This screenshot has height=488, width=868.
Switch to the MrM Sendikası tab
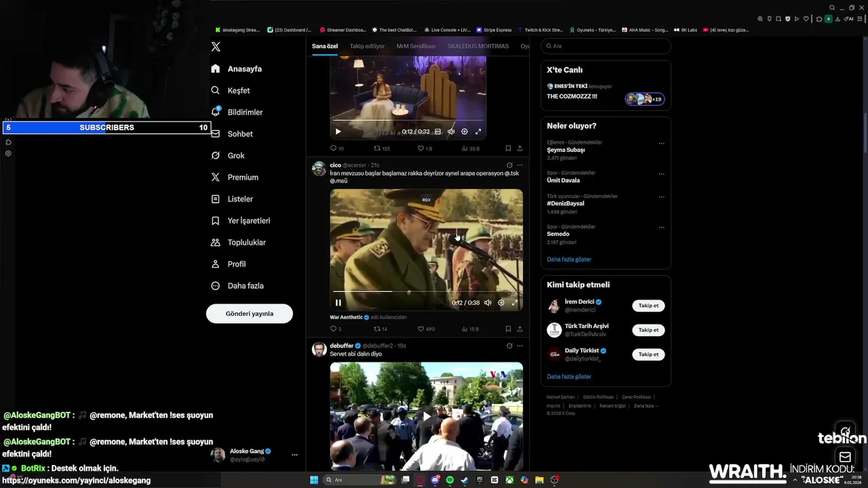pyautogui.click(x=416, y=46)
